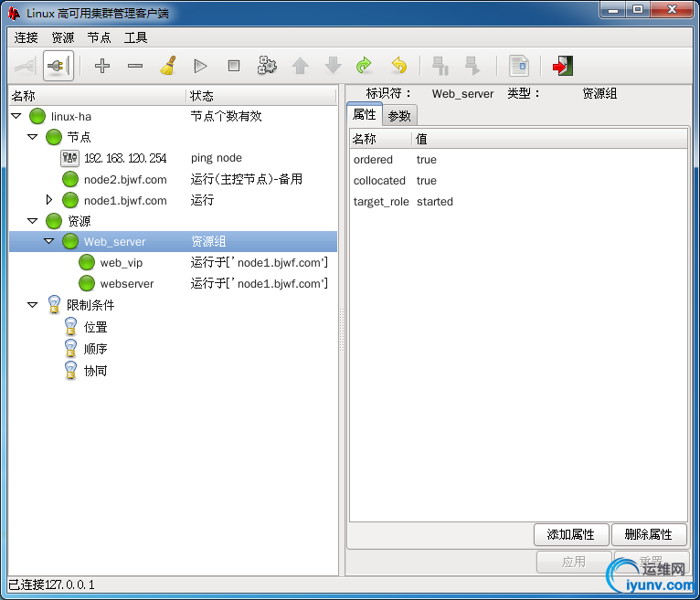Click the 添加属性 button
The image size is (700, 600).
point(571,534)
